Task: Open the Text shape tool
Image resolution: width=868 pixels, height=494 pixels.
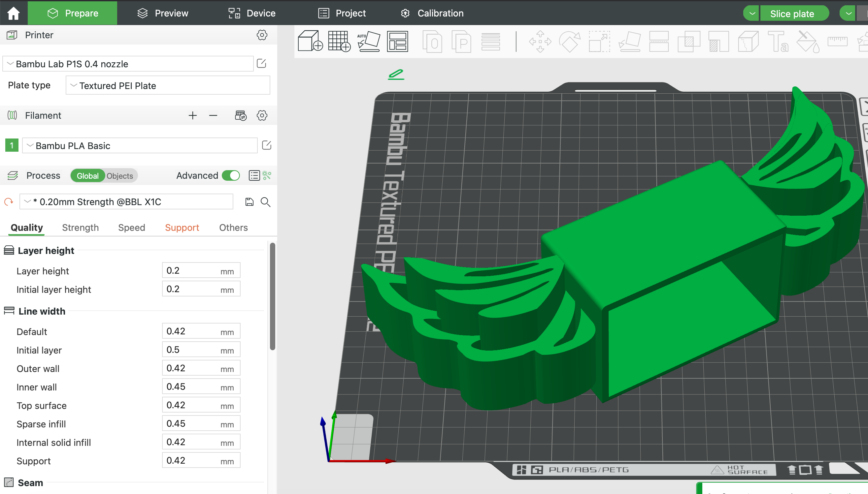Action: (x=778, y=42)
